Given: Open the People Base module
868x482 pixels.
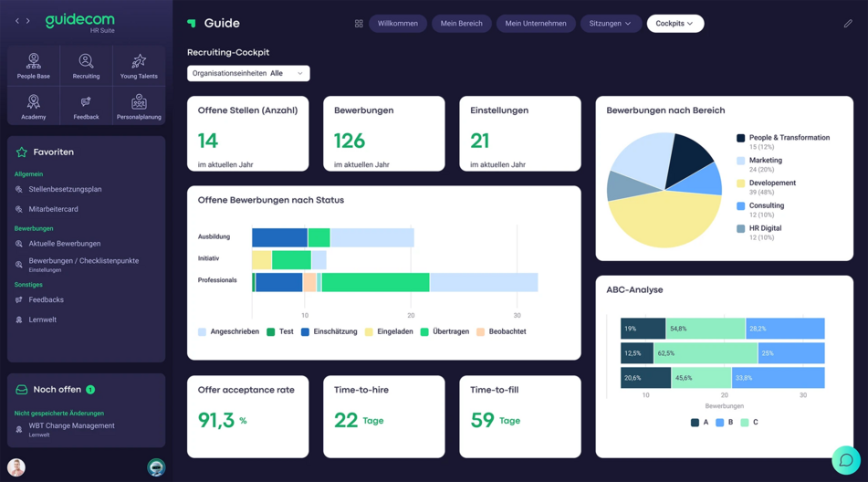Looking at the screenshot, I should pyautogui.click(x=34, y=67).
